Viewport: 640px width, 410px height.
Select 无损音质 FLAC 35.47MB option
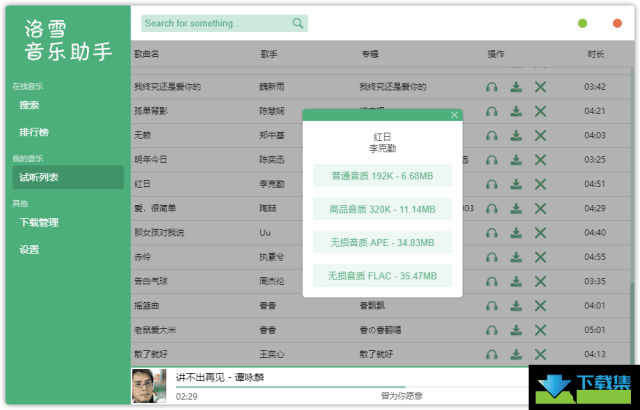382,276
